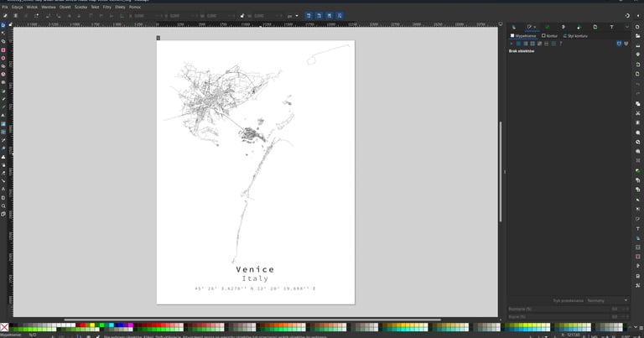This screenshot has height=338, width=644.
Task: Switch to Wypełnienie tab
Action: point(523,36)
